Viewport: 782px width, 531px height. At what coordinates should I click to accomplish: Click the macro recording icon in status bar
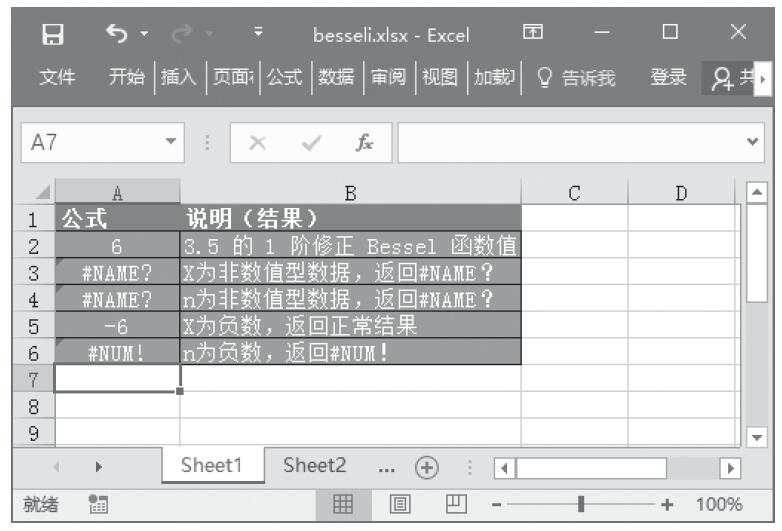point(97,504)
